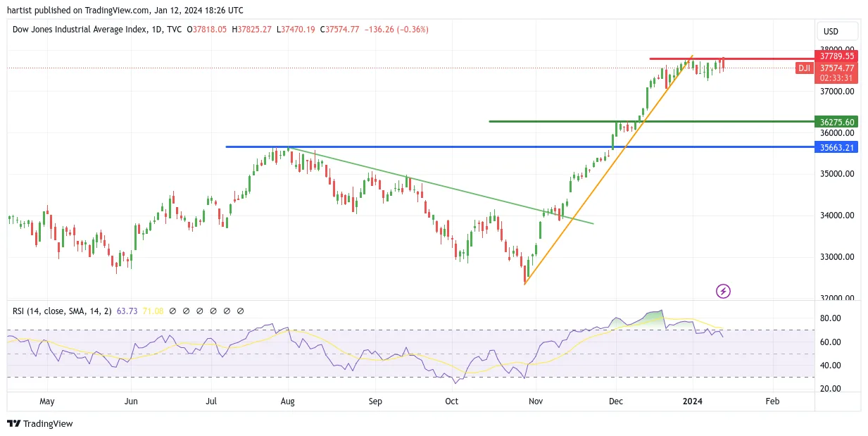The image size is (868, 436).
Task: Click the yellow RSI SMA value 71.08
Action: [153, 311]
